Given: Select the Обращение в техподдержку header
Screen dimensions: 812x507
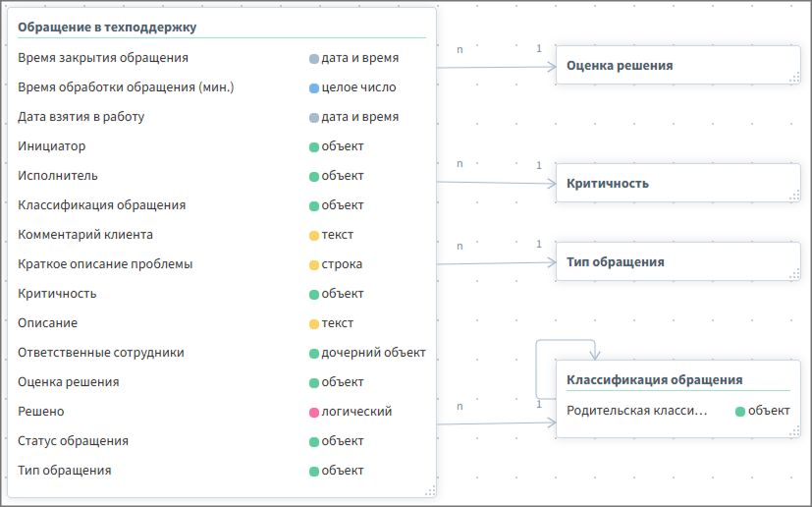Looking at the screenshot, I should tap(107, 28).
